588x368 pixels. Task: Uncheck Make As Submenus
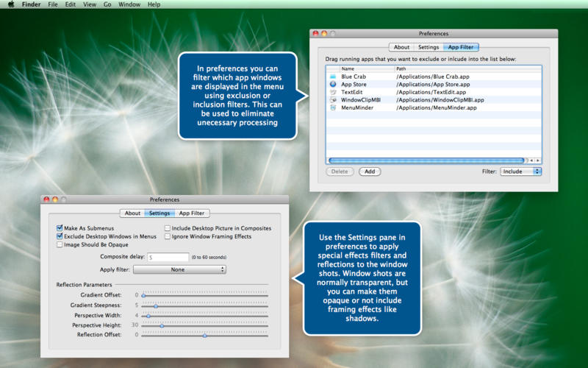(x=60, y=228)
